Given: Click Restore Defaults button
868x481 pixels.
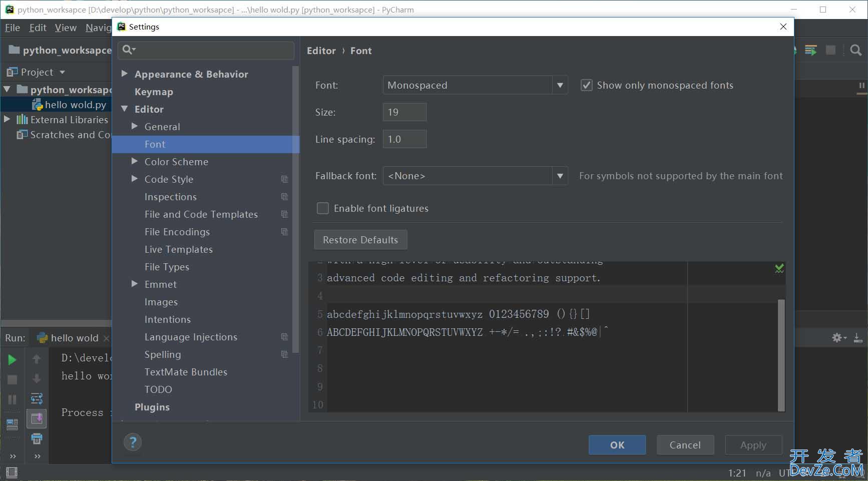Looking at the screenshot, I should 360,240.
